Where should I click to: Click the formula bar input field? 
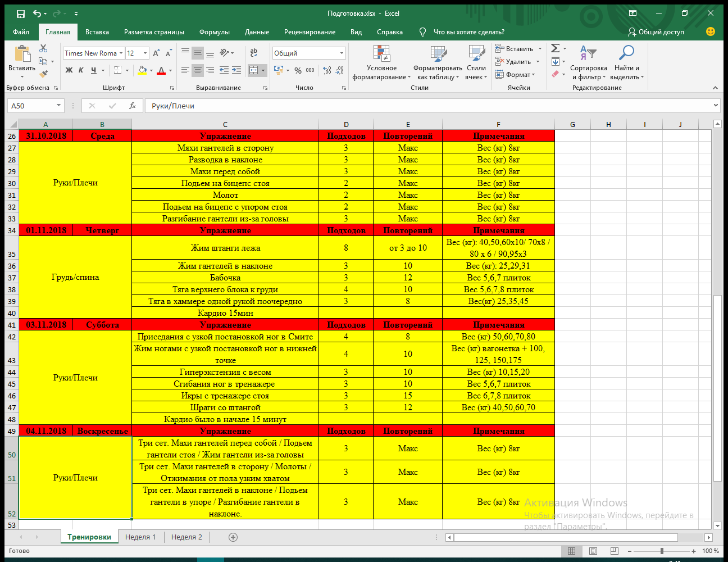click(x=427, y=106)
